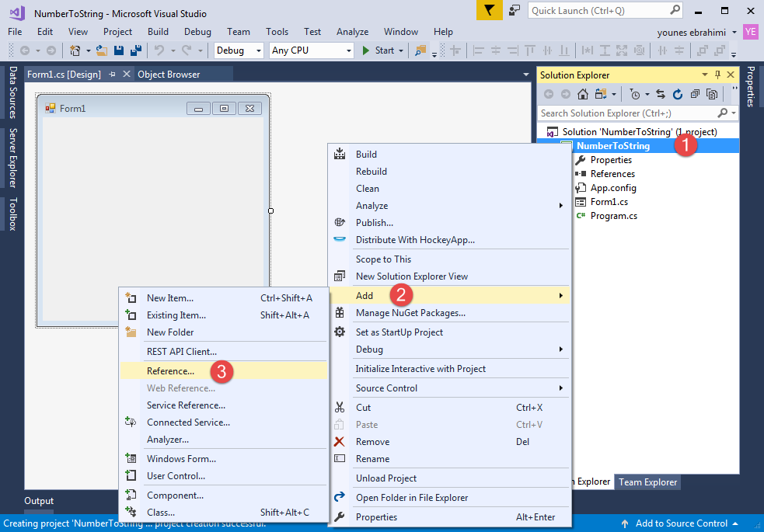Open the Debug configuration dropdown
Image resolution: width=764 pixels, height=532 pixels.
click(x=239, y=50)
